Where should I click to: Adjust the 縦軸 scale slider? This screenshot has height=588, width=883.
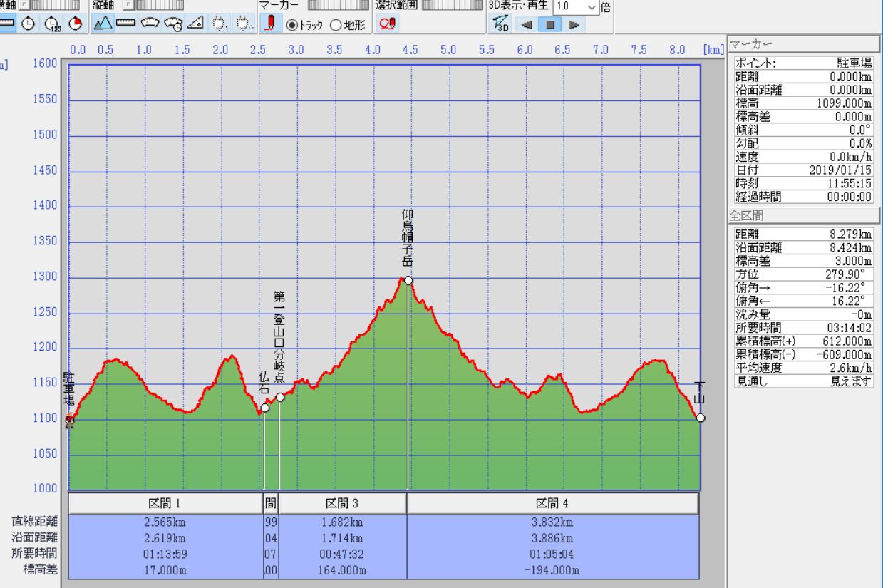coord(158,5)
